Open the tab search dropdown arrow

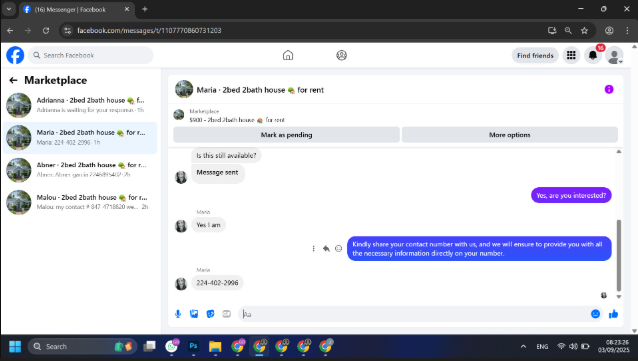9,9
